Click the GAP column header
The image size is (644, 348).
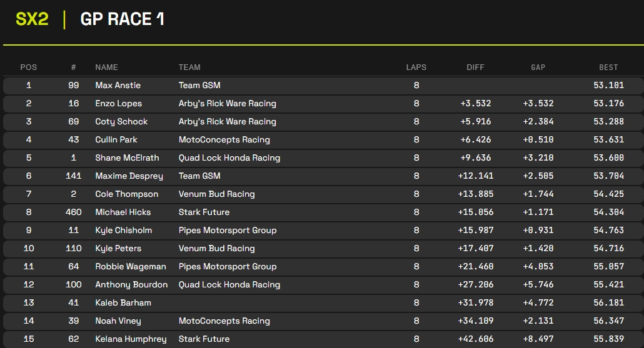click(538, 67)
